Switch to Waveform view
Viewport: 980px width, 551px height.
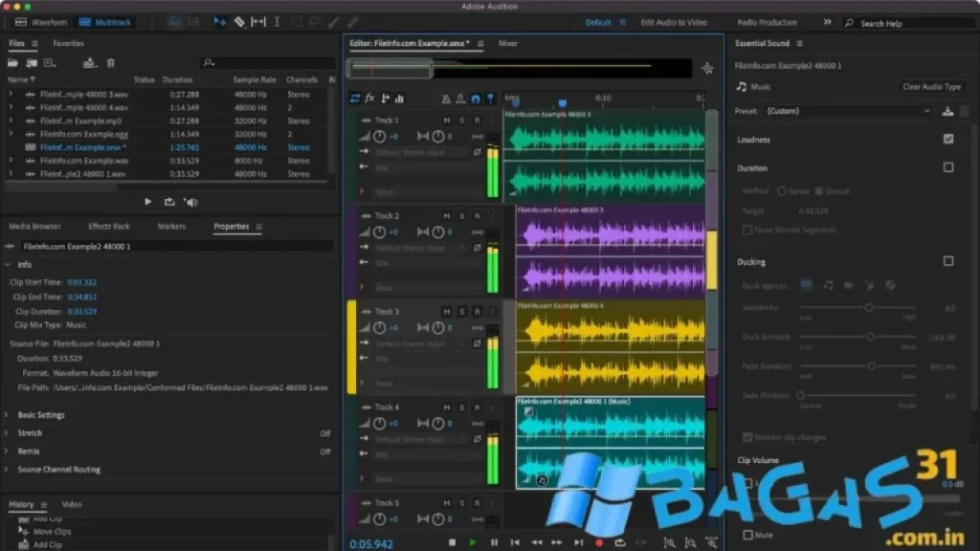click(41, 22)
